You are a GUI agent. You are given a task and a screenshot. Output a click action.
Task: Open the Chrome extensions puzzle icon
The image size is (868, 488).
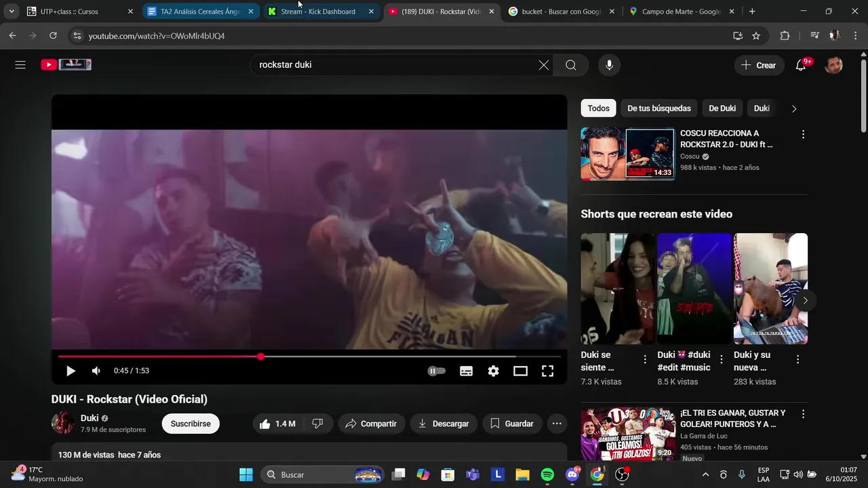click(785, 36)
